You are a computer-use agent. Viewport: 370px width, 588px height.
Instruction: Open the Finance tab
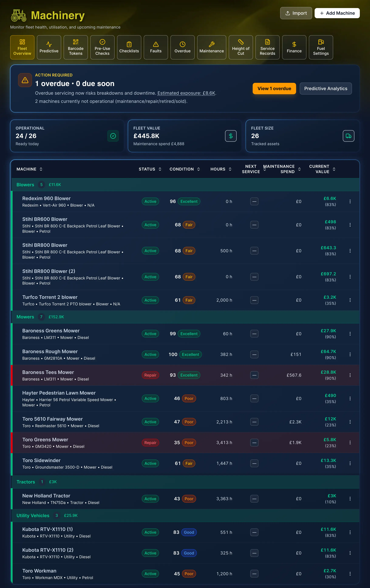[294, 47]
